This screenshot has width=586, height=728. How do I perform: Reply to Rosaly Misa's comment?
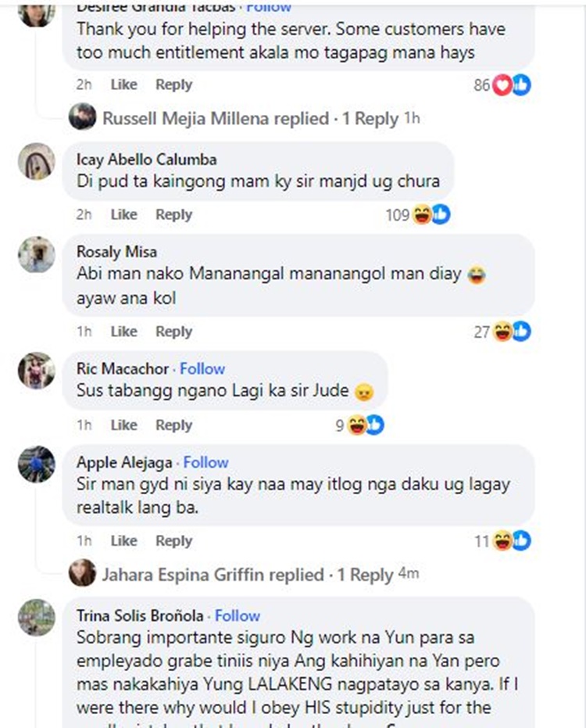pyautogui.click(x=173, y=332)
